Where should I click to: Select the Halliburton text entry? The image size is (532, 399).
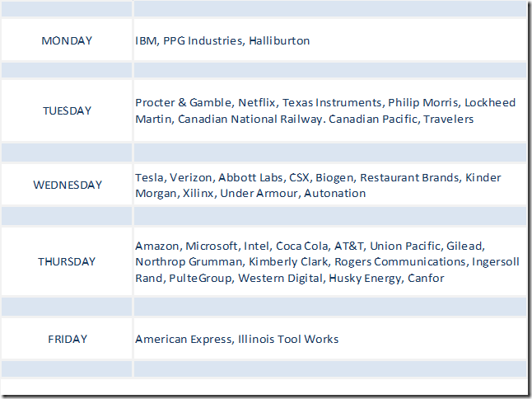pyautogui.click(x=279, y=40)
